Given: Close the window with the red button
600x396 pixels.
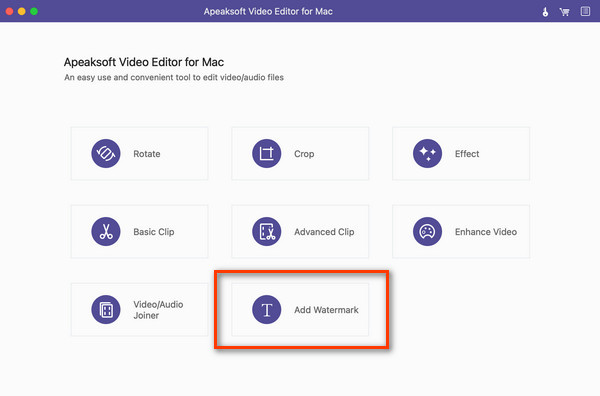Looking at the screenshot, I should tap(10, 11).
